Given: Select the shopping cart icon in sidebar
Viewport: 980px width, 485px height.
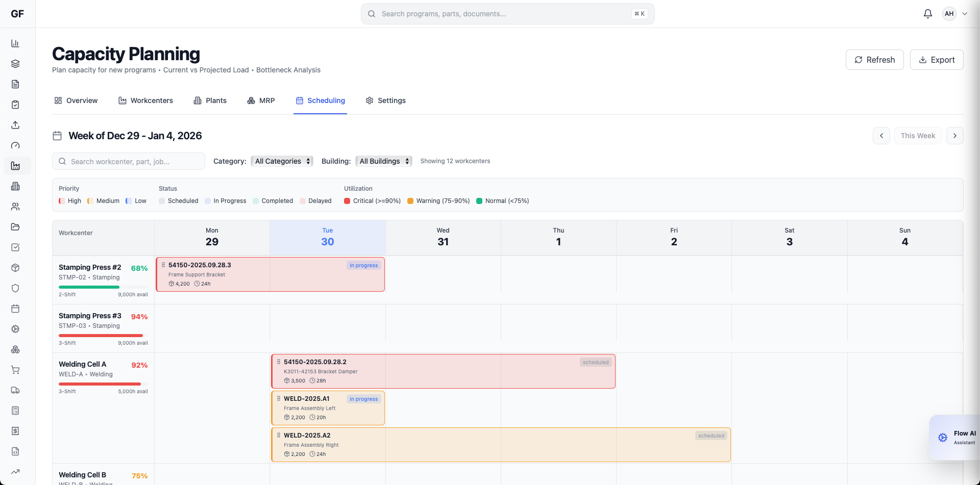Looking at the screenshot, I should pyautogui.click(x=15, y=370).
